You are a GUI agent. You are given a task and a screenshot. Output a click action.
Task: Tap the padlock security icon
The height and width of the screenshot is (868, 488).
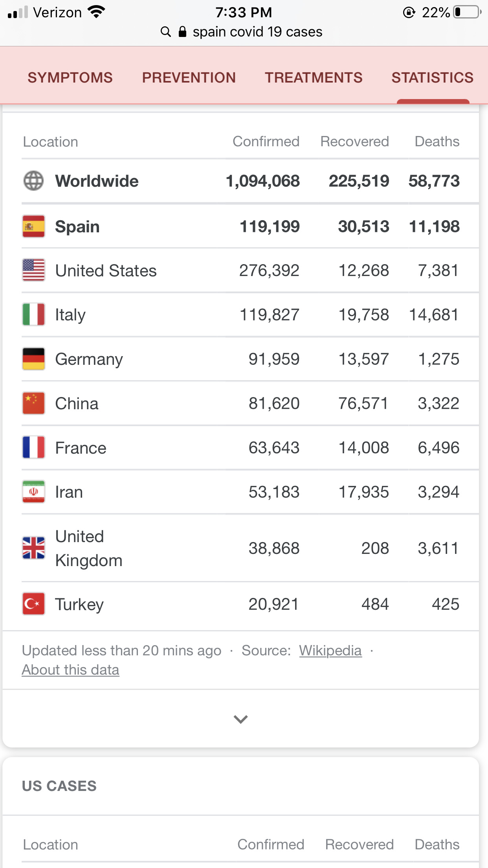182,32
